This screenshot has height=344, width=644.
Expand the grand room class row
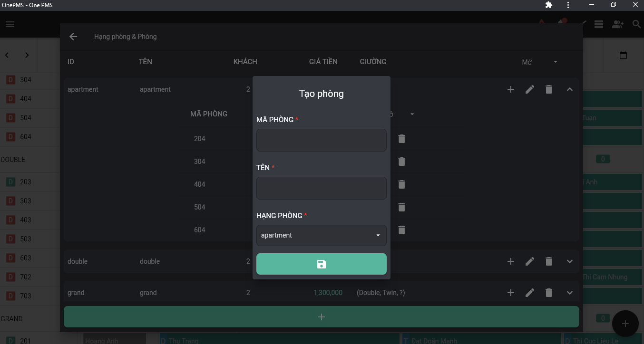pos(570,293)
